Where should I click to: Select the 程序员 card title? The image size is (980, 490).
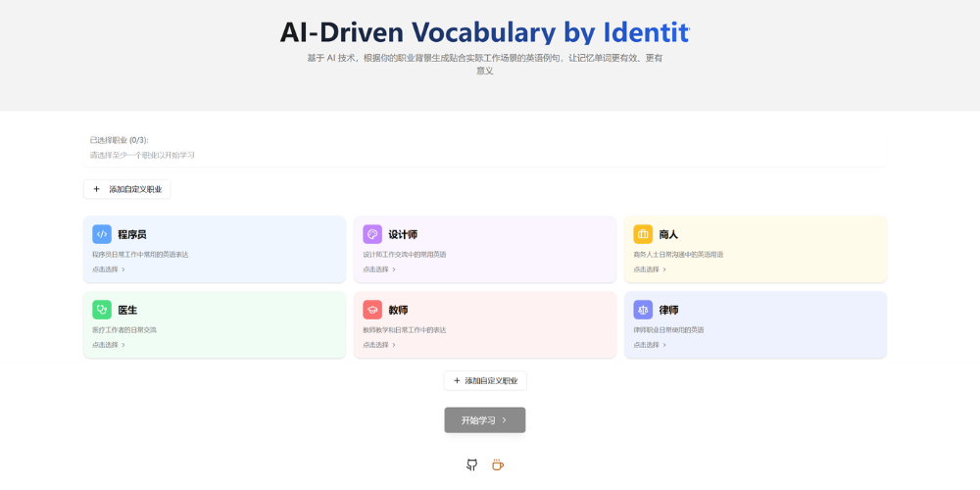click(132, 234)
